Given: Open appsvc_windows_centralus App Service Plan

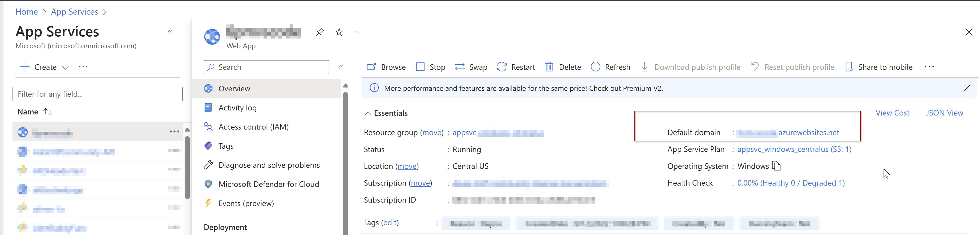Looking at the screenshot, I should (794, 149).
